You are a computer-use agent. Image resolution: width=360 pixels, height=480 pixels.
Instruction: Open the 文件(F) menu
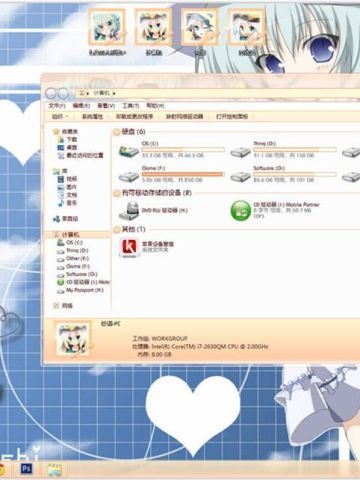[x=57, y=106]
